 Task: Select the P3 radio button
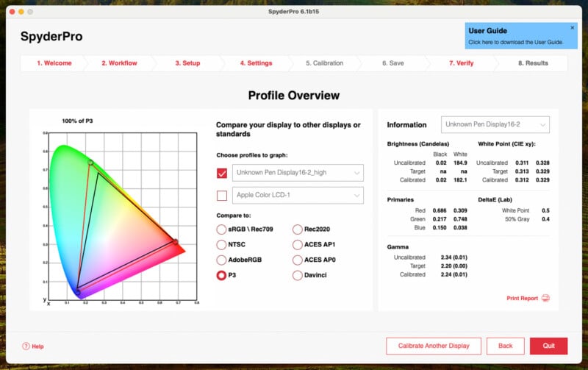coord(221,275)
